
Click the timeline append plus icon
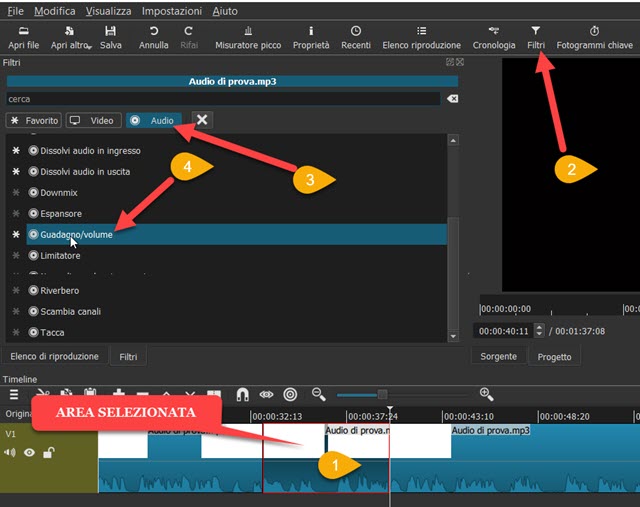tap(119, 393)
